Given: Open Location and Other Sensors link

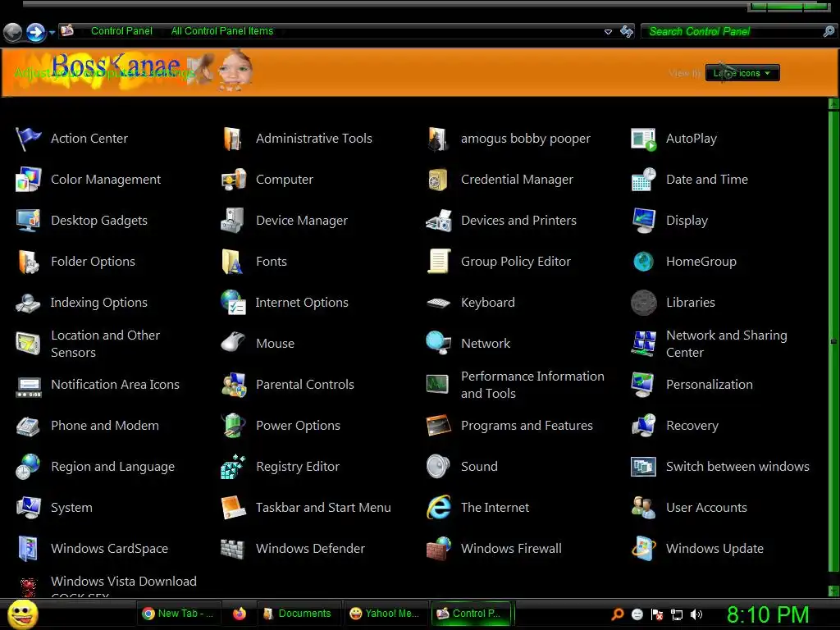Looking at the screenshot, I should click(x=106, y=344).
